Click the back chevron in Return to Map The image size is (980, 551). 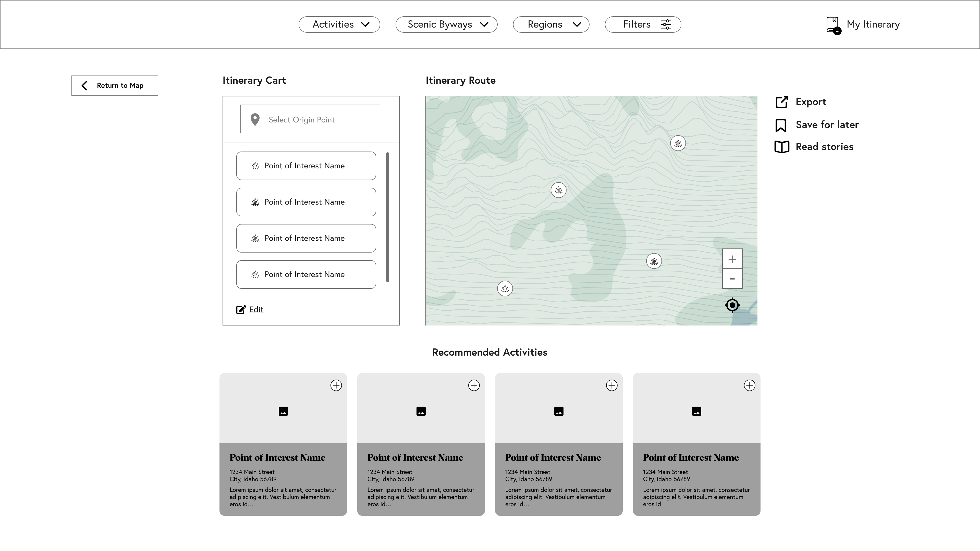[84, 85]
